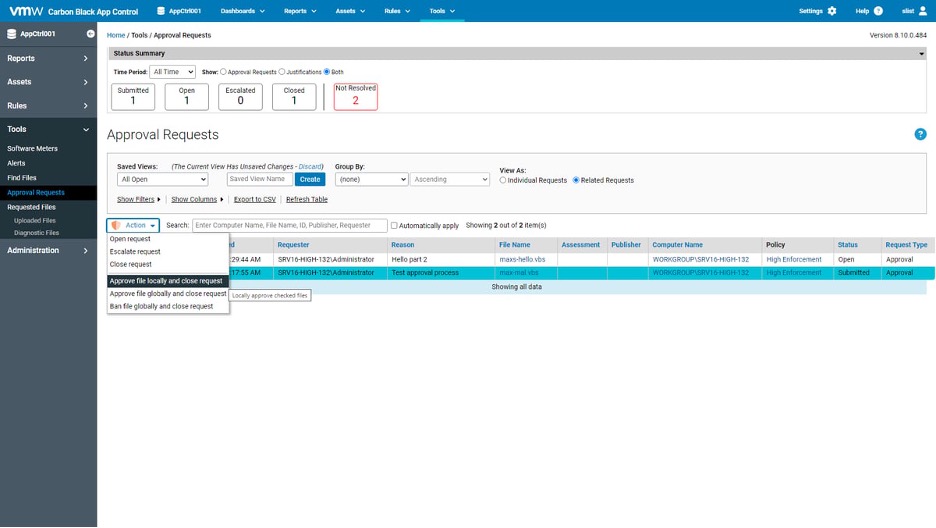The image size is (936, 528).
Task: Open Assets menu in top bar
Action: 350,11
